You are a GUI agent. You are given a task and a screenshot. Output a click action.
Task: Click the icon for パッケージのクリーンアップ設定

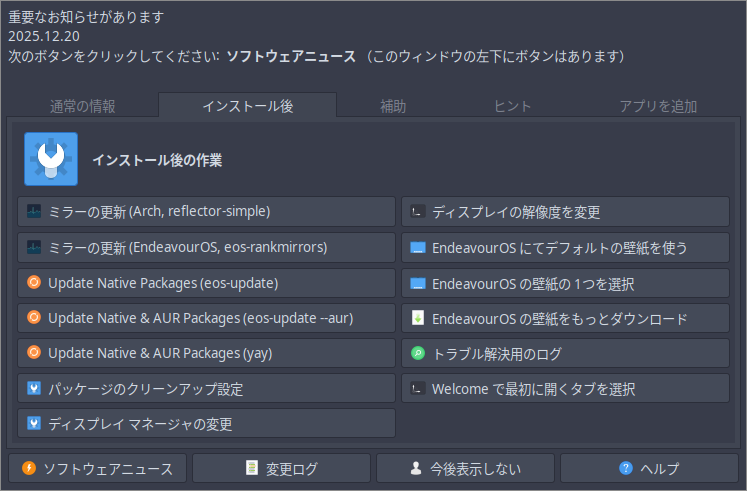click(x=34, y=388)
